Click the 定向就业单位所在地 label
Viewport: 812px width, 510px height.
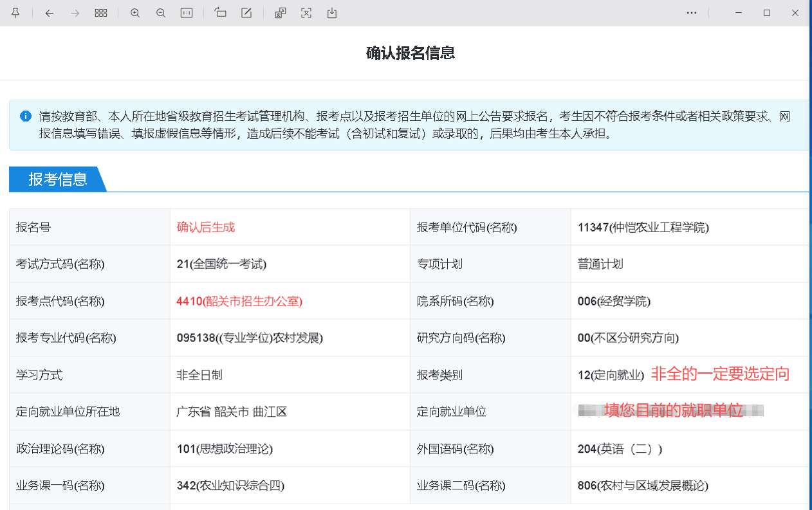(x=68, y=412)
